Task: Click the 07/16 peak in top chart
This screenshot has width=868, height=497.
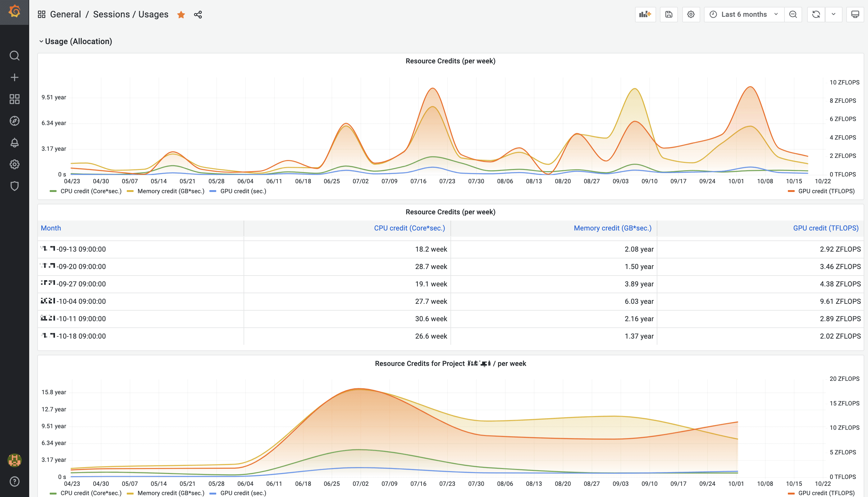Action: [x=432, y=89]
